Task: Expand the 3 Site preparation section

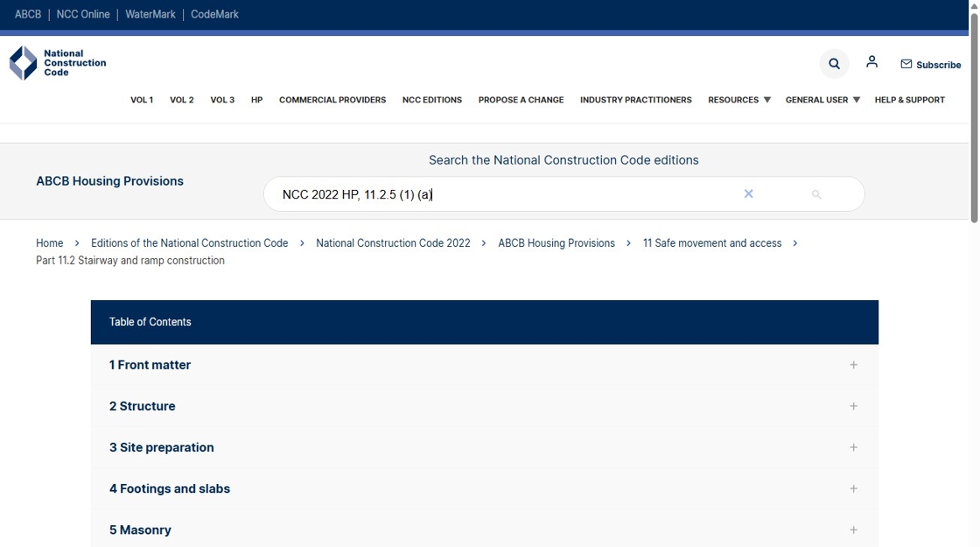Action: point(485,447)
